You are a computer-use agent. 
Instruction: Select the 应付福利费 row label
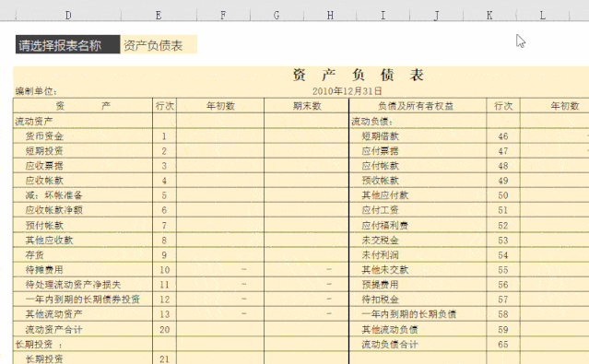pos(385,225)
